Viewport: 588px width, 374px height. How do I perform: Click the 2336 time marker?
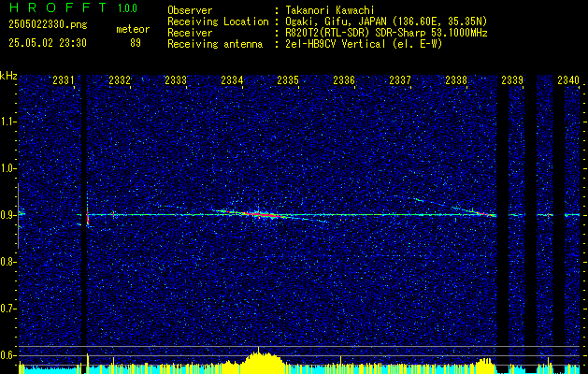pos(344,79)
